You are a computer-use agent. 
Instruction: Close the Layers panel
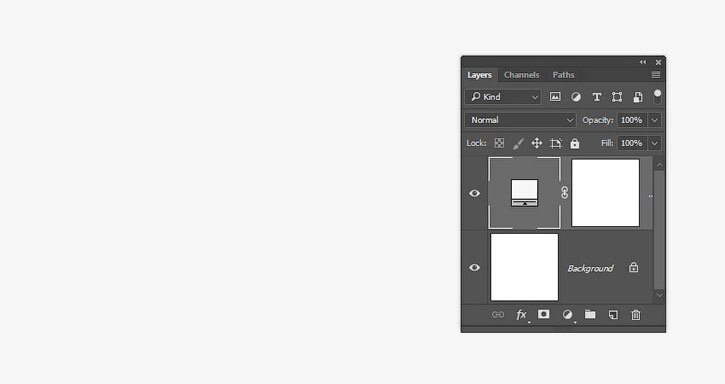click(658, 62)
